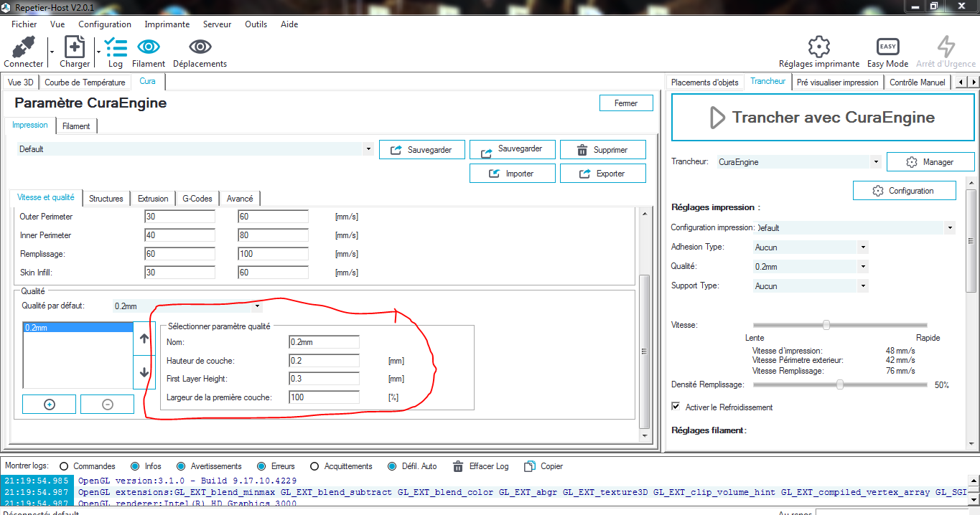Viewport: 980px width, 515px height.
Task: Toggle the Acquittements log filter
Action: tap(314, 466)
